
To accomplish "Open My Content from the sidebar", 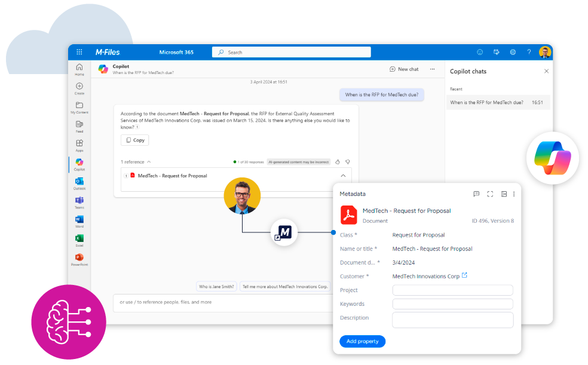I will pyautogui.click(x=79, y=105).
